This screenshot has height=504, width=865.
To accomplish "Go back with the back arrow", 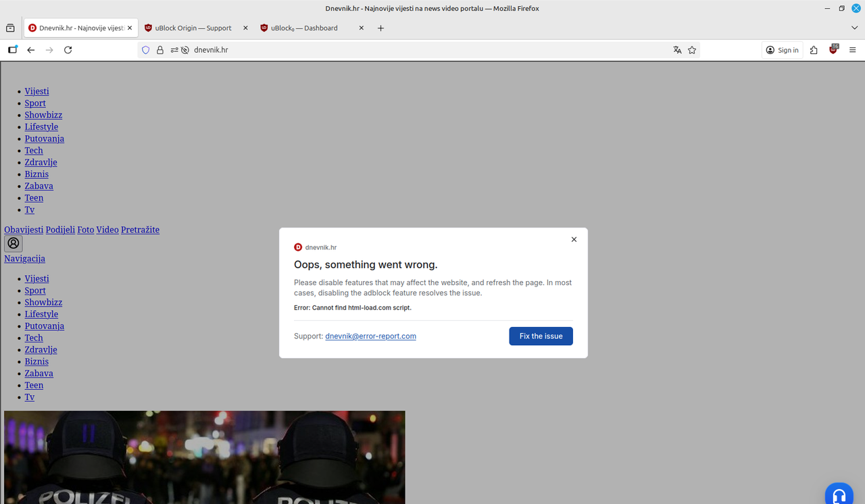I will coord(31,50).
